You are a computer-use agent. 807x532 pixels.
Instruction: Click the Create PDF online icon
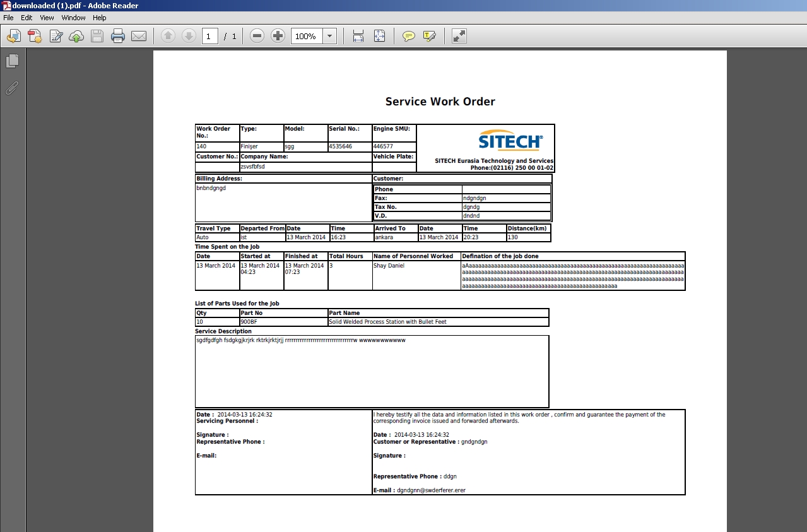[x=35, y=36]
